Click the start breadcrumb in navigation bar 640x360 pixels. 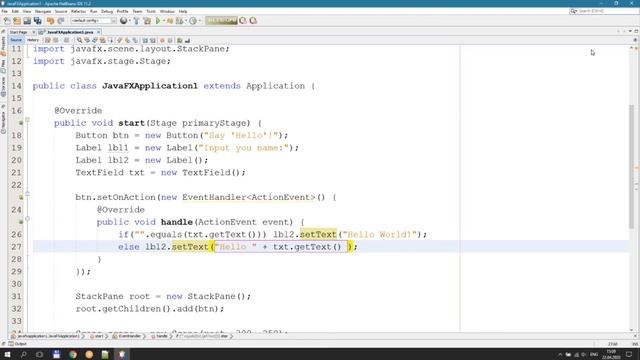96,336
